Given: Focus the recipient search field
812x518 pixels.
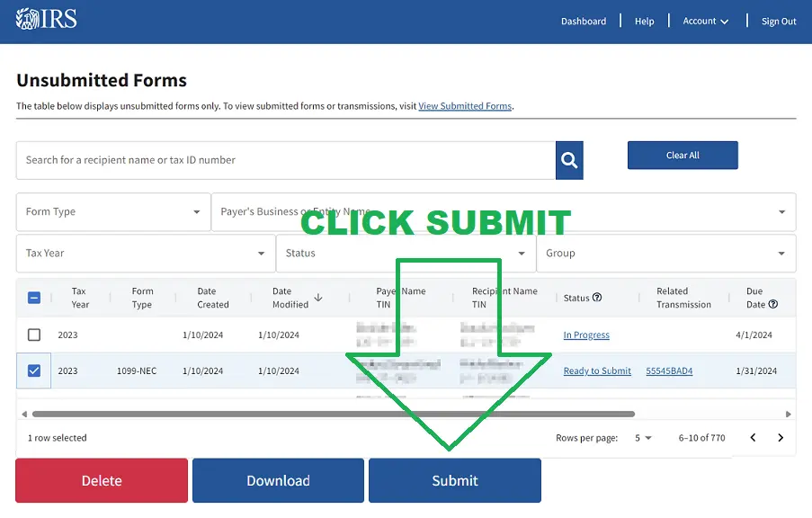Looking at the screenshot, I should [286, 160].
